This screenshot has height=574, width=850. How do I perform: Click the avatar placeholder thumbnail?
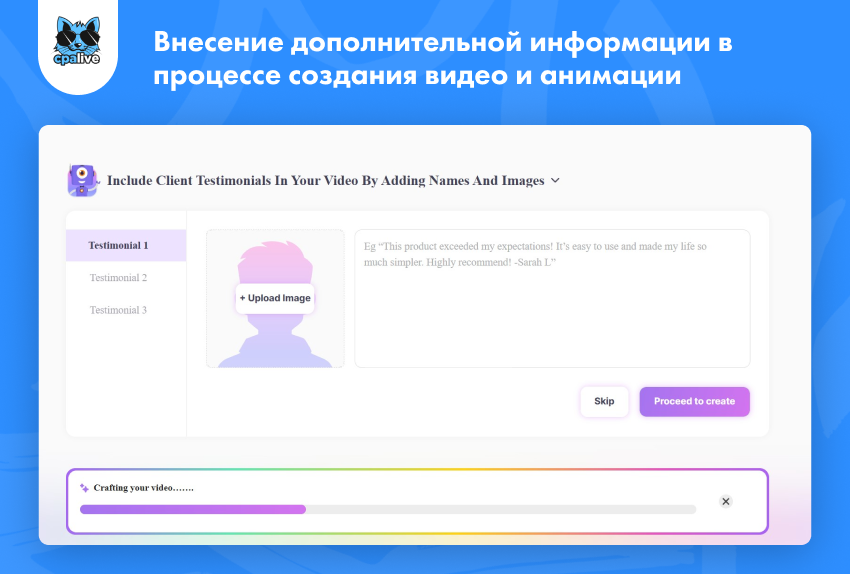tap(275, 299)
